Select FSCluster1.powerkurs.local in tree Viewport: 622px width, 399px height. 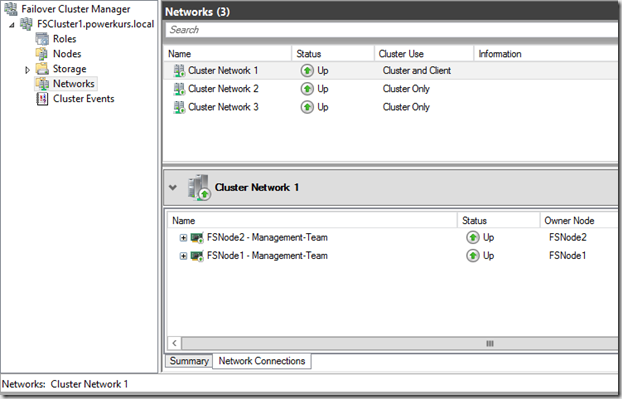click(96, 24)
